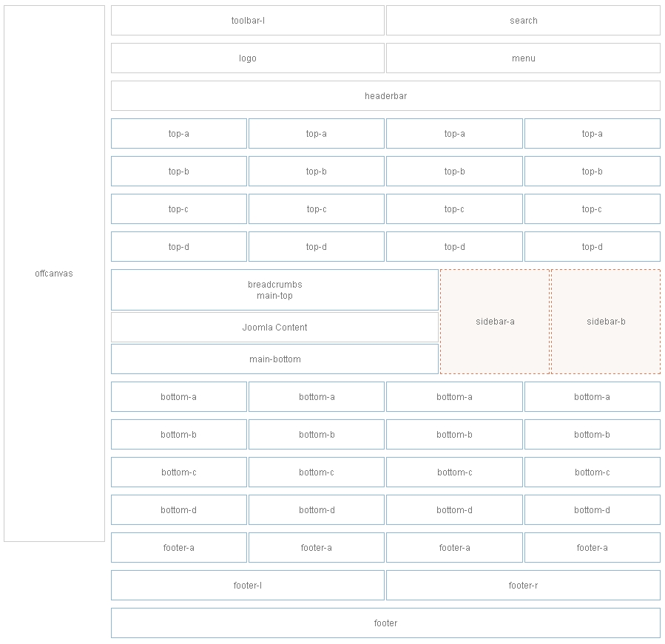665x644 pixels.
Task: Click the main-bottom block
Action: pos(275,359)
